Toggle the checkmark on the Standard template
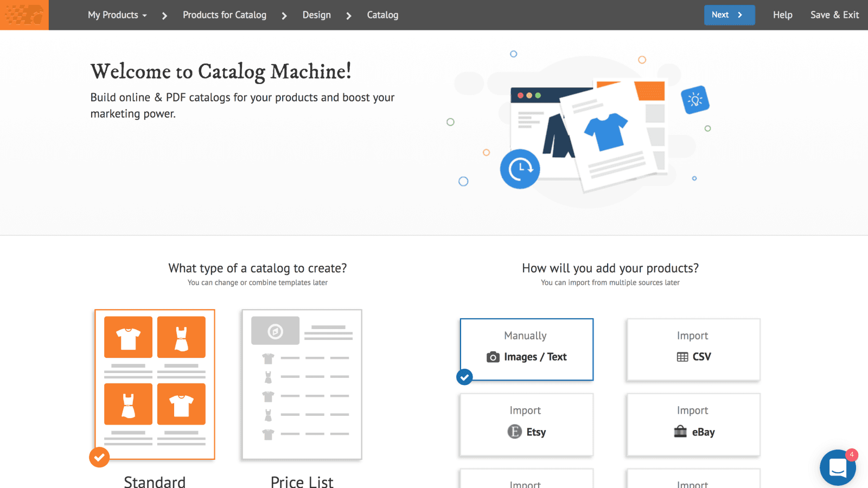868x488 pixels. coord(99,457)
